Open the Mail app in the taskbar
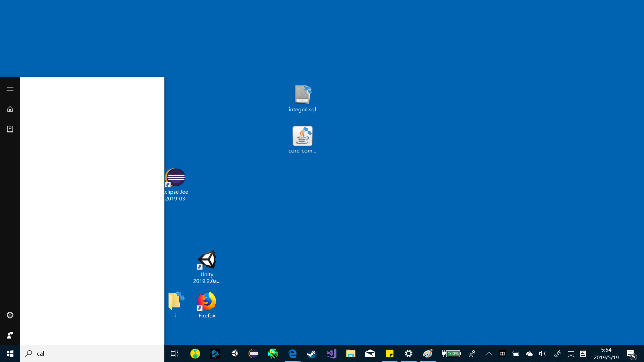The image size is (644, 362). (x=370, y=354)
